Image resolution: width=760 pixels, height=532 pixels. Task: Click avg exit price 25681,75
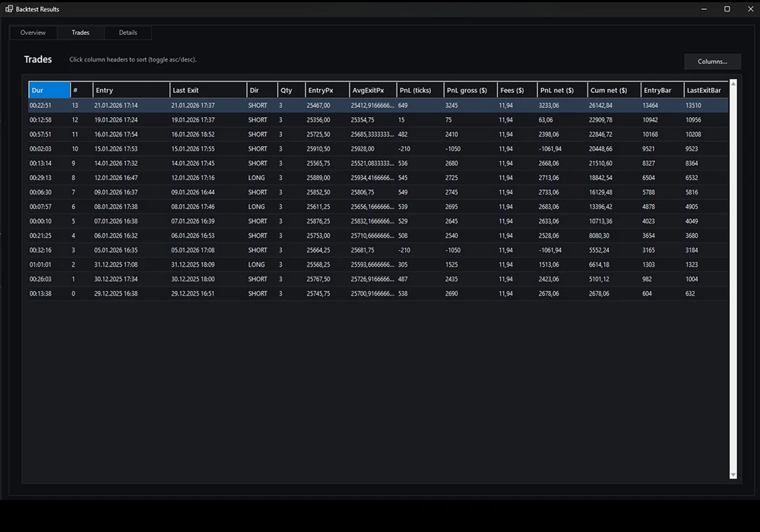[363, 251]
